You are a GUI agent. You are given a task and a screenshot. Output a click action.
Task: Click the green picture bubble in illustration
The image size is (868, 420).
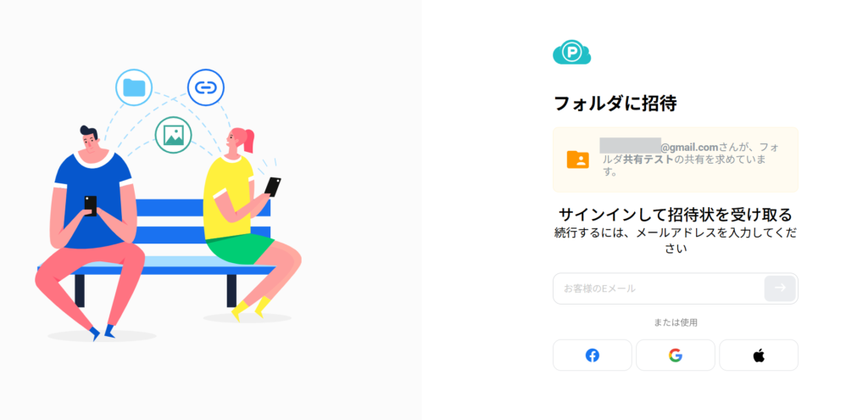[x=173, y=135]
